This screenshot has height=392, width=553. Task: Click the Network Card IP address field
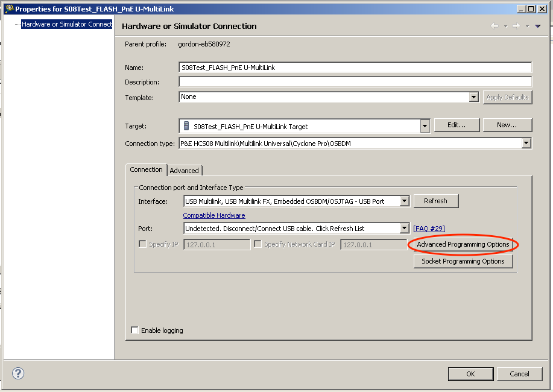(373, 244)
